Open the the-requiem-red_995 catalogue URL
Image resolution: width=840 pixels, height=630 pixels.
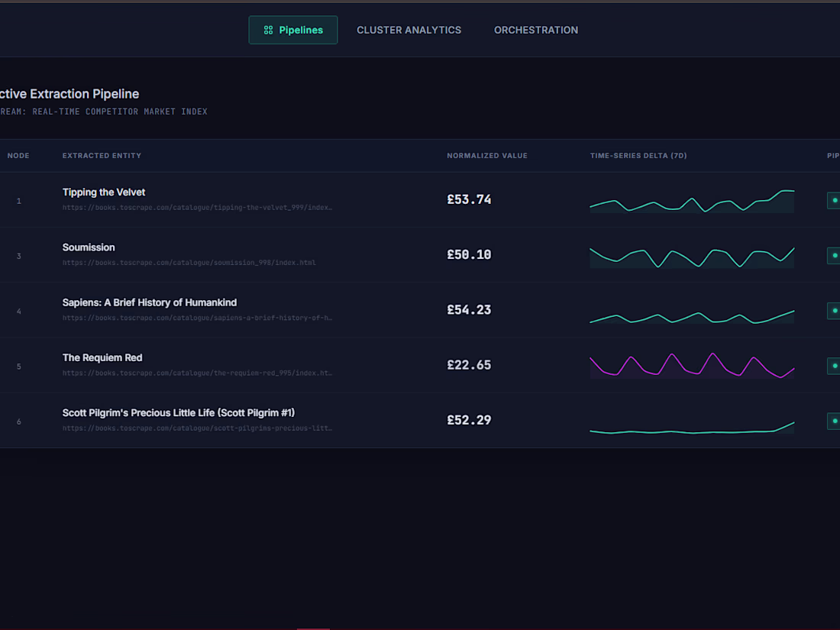coord(197,373)
